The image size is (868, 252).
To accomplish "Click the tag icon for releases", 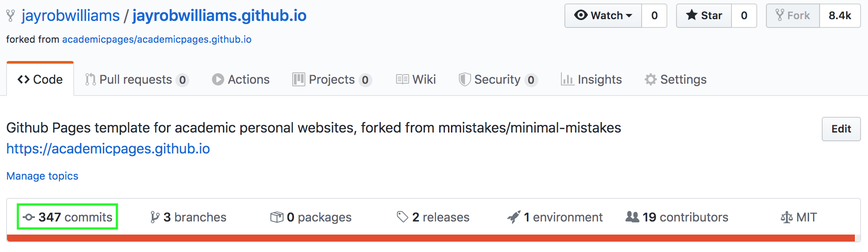I will point(402,216).
